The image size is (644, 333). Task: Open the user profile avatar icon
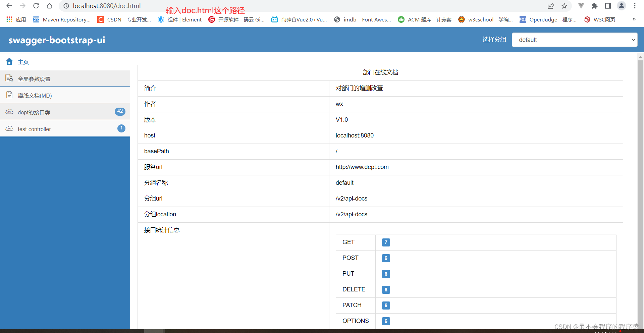click(622, 6)
